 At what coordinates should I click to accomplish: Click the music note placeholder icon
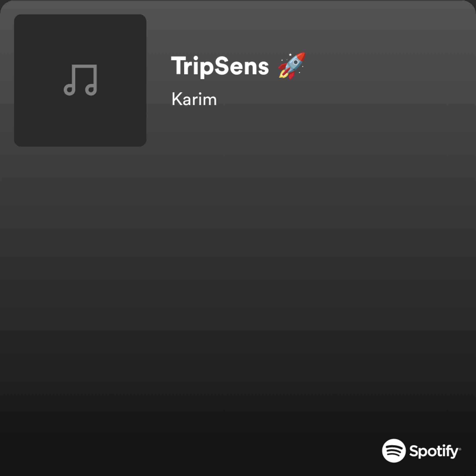click(x=80, y=80)
